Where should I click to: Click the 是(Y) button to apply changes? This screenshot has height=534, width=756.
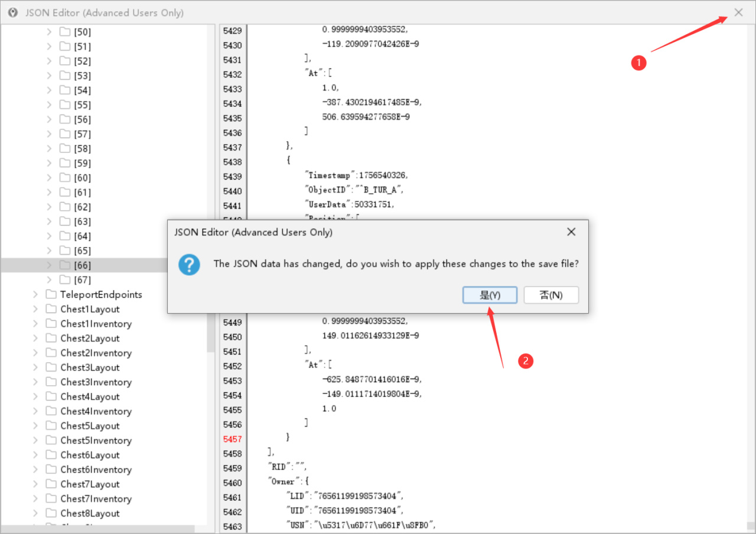click(x=490, y=295)
